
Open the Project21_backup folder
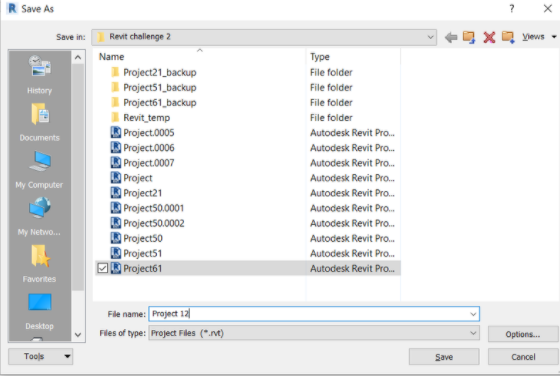pos(154,73)
